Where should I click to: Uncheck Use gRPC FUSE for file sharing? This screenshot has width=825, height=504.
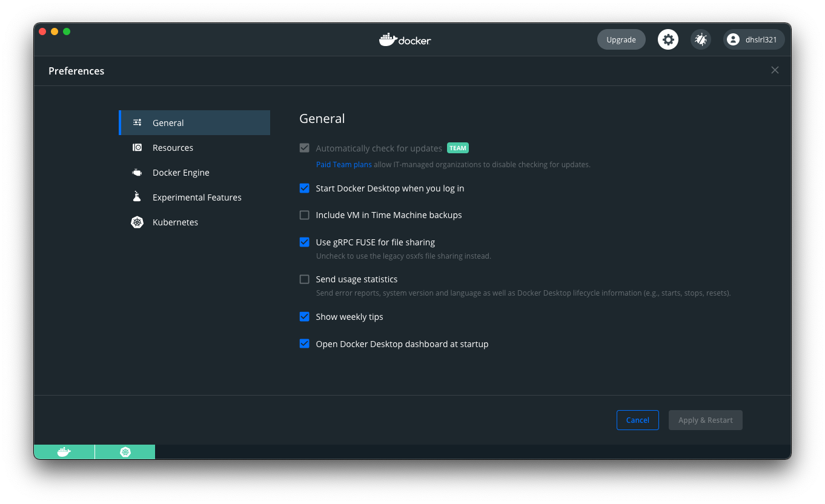point(305,242)
